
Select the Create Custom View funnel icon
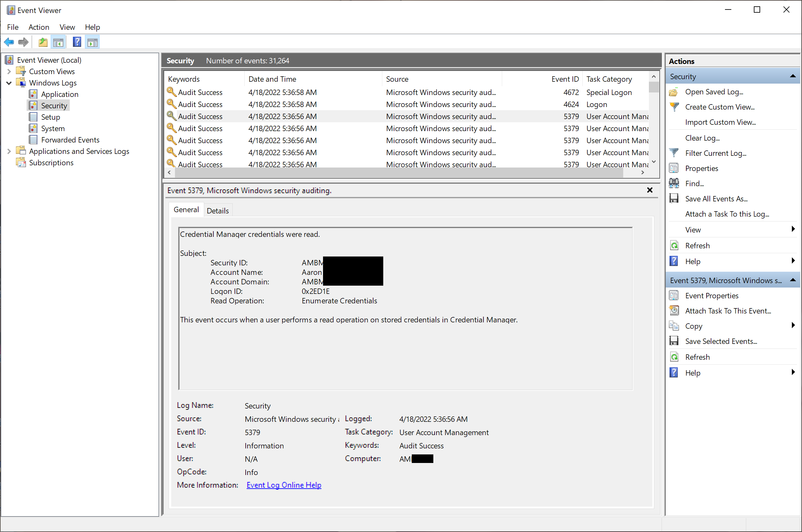click(674, 106)
